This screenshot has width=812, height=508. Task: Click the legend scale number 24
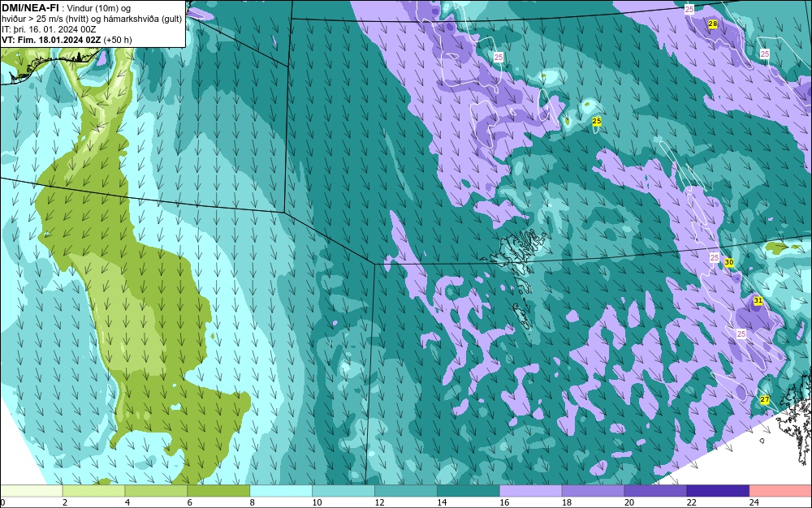pyautogui.click(x=754, y=502)
